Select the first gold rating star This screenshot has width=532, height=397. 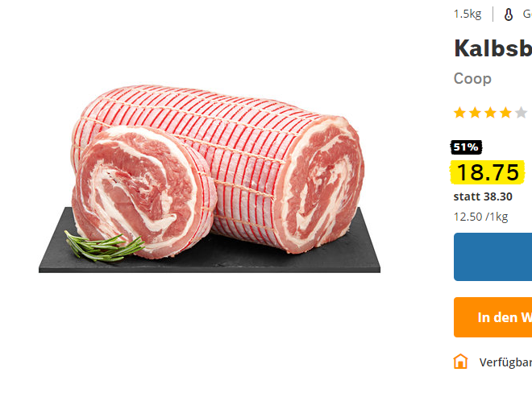[x=459, y=113]
